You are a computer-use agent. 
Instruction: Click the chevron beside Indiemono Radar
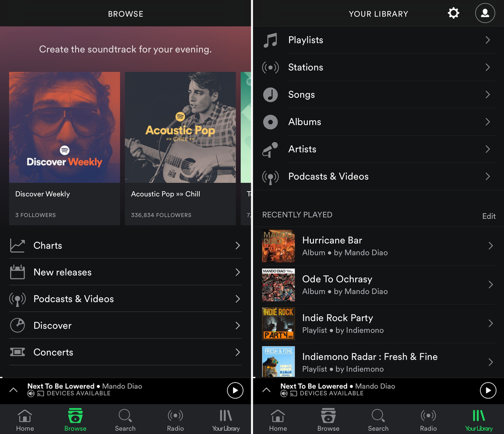(x=490, y=362)
